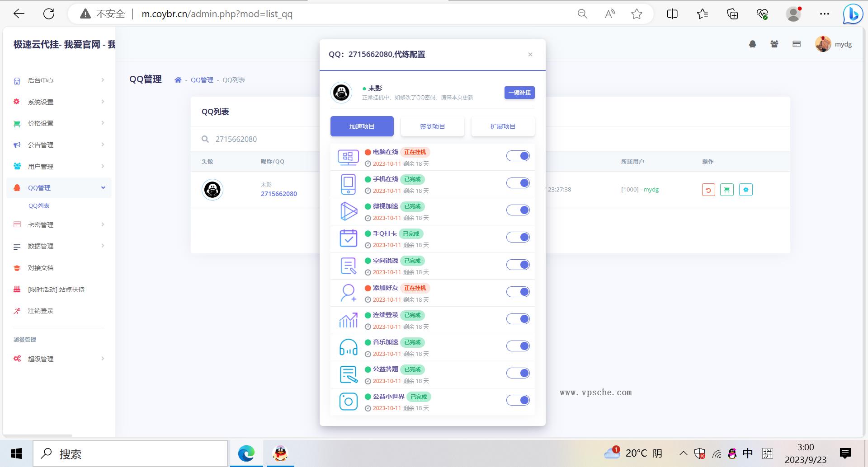Open the 扩展项目 tab in dialog
This screenshot has height=467, width=868.
[503, 126]
